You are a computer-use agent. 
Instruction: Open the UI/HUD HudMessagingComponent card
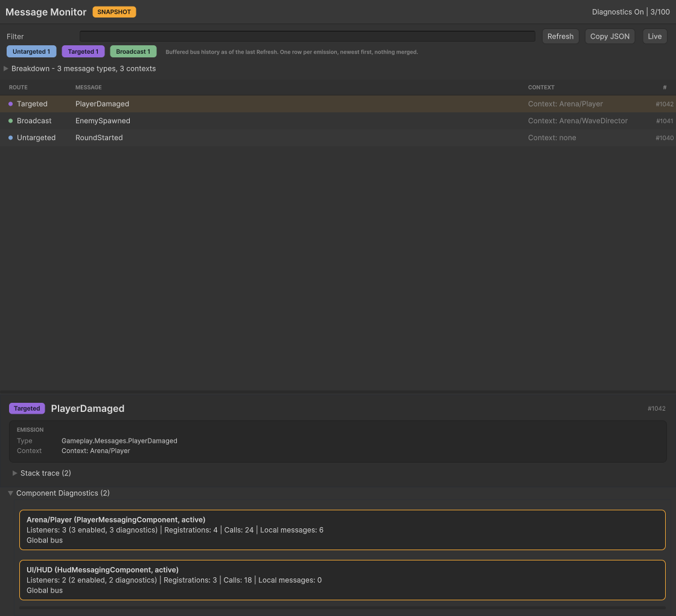click(342, 580)
